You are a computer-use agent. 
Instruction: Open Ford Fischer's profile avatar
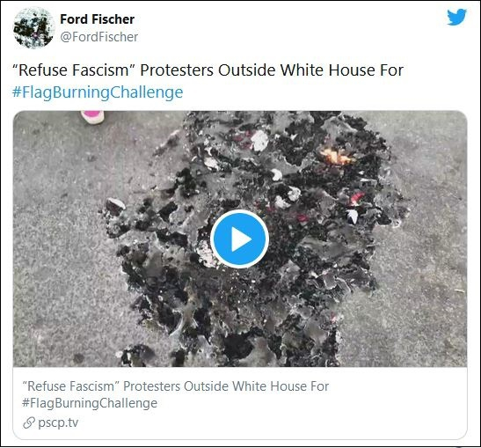pyautogui.click(x=33, y=28)
